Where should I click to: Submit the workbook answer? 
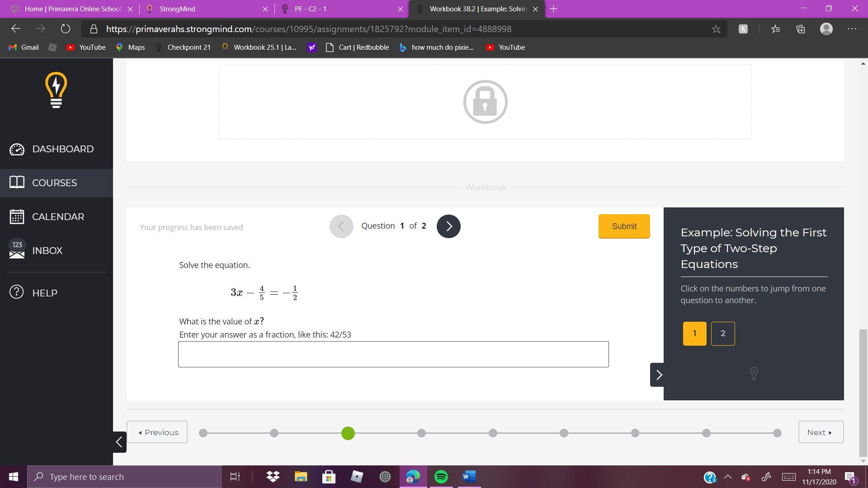click(x=624, y=226)
